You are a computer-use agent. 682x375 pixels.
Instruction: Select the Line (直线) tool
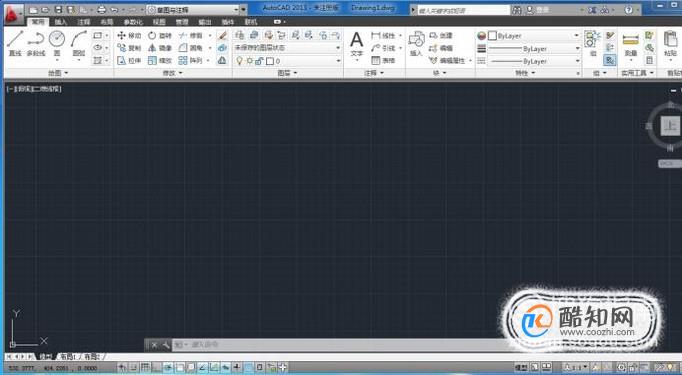click(15, 44)
